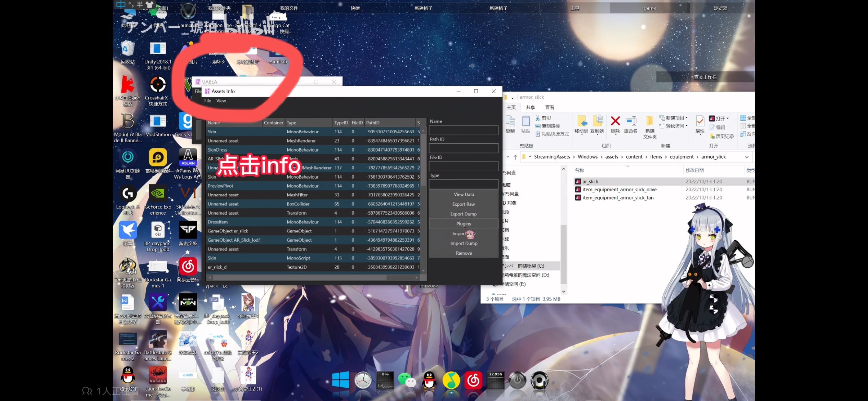Screen dimensions: 868x401
Task: Click the new folder (新建文件夹) icon
Action: pos(650,122)
